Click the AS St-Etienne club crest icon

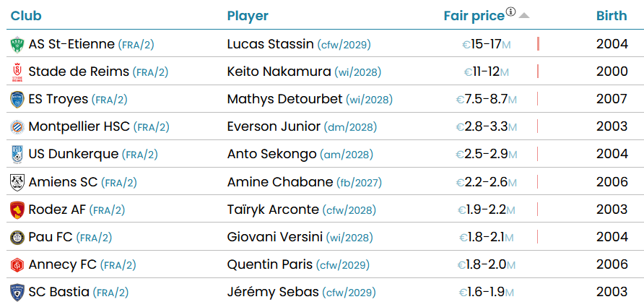(17, 45)
